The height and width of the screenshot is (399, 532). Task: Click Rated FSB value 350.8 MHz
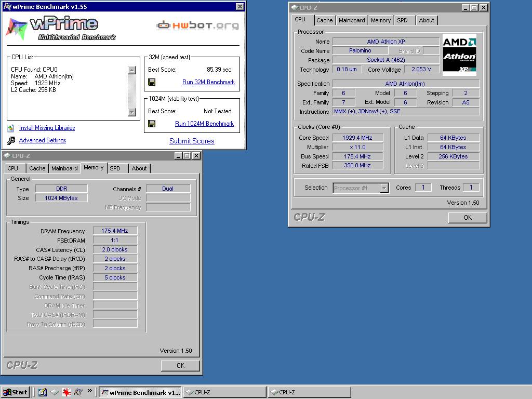click(x=357, y=166)
